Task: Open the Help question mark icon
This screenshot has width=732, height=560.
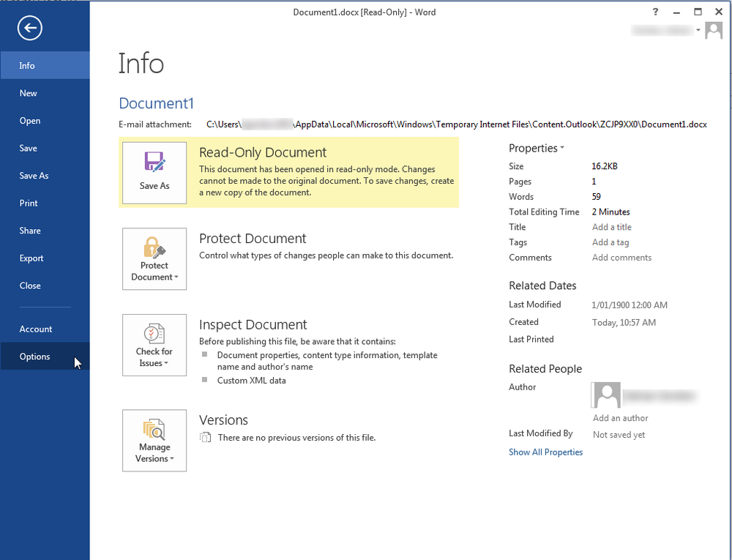Action: click(655, 12)
